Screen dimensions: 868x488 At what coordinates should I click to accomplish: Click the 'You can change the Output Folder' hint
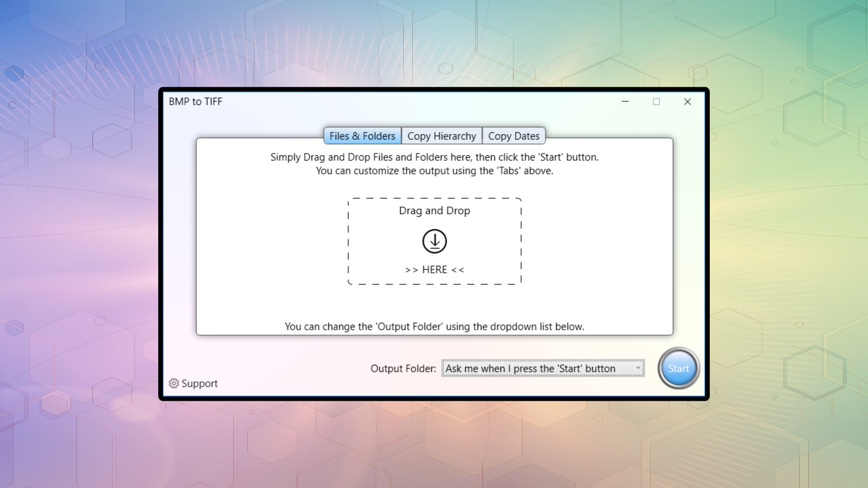click(x=434, y=327)
